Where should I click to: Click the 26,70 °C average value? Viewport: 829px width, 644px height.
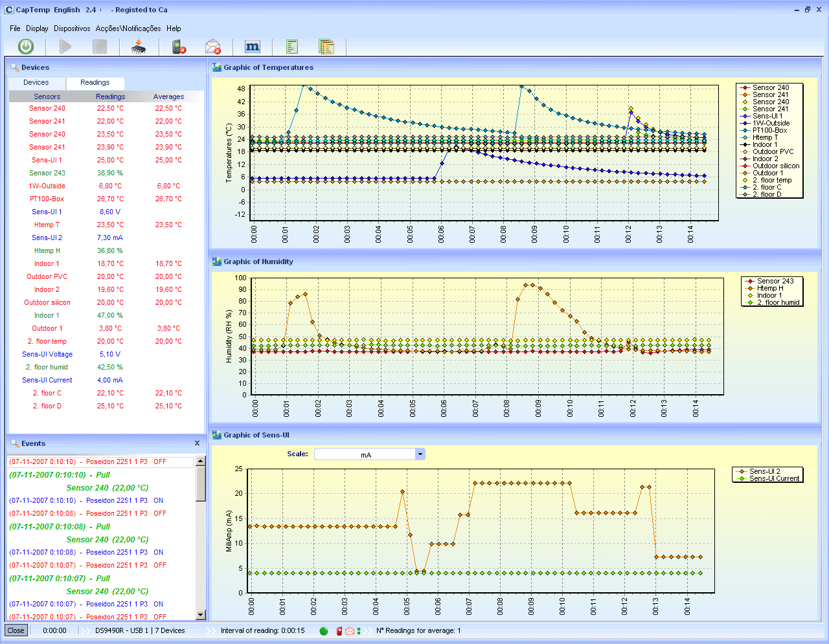pyautogui.click(x=168, y=199)
